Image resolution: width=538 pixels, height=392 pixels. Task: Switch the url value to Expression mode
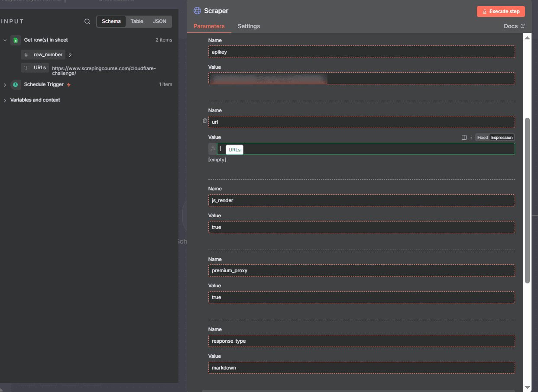tap(502, 137)
